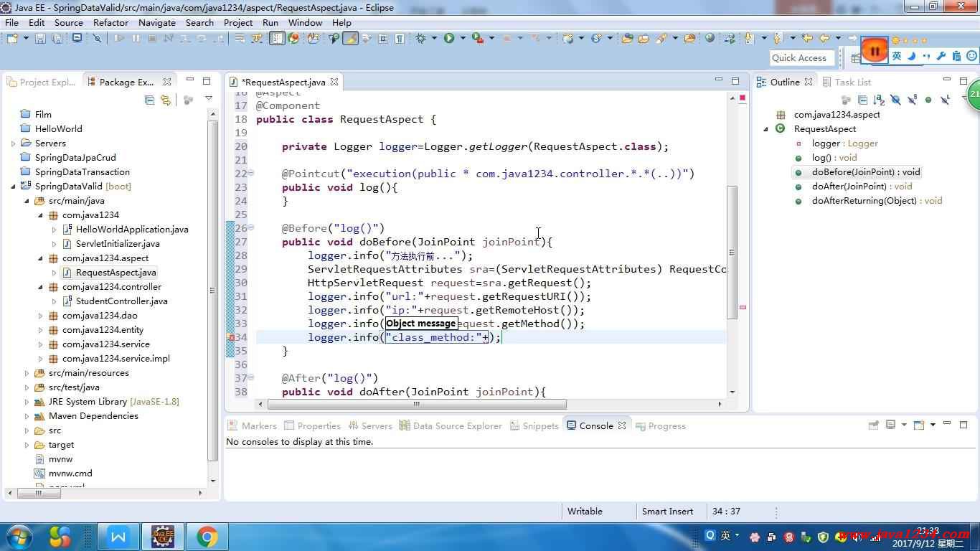Expand the Servers project node
The width and height of the screenshot is (980, 551).
click(x=14, y=143)
